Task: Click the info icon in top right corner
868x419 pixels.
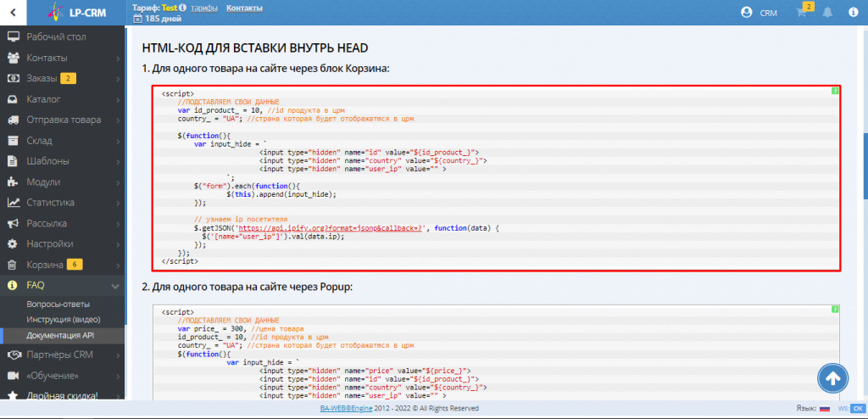Action: [853, 13]
